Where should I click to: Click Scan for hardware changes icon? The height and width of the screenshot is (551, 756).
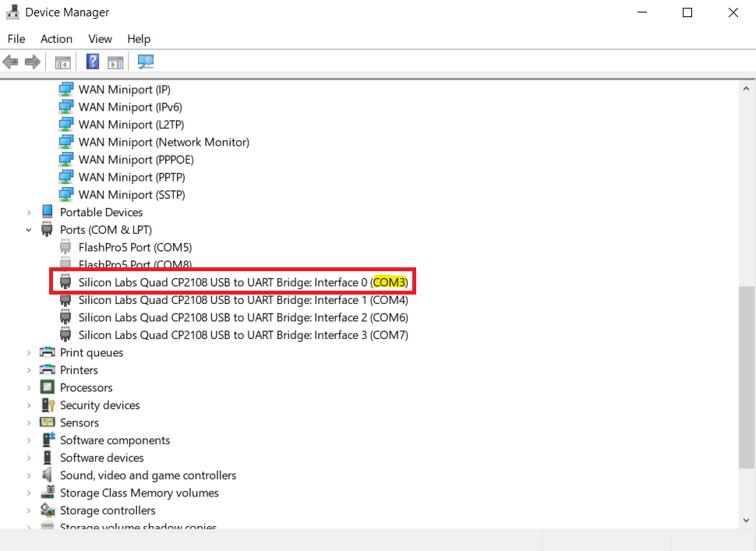145,62
